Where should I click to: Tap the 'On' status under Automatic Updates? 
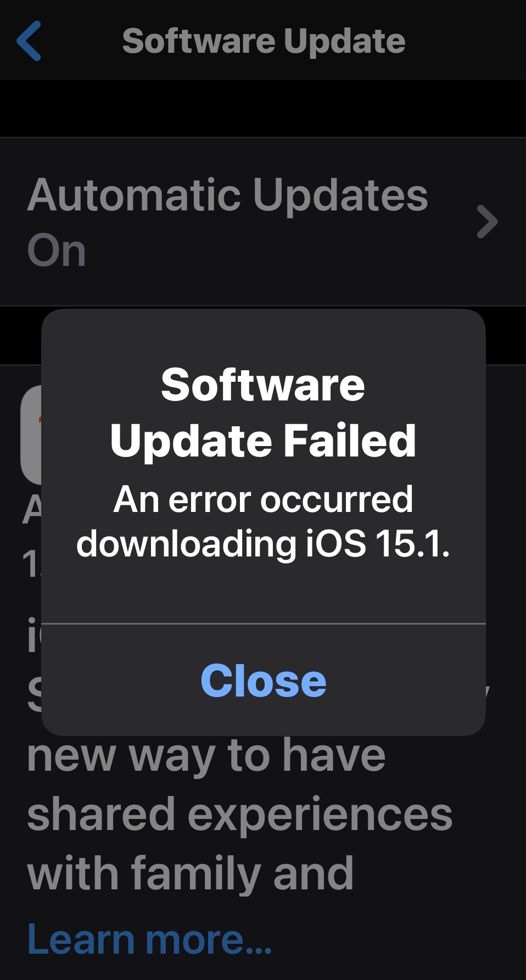(x=57, y=251)
